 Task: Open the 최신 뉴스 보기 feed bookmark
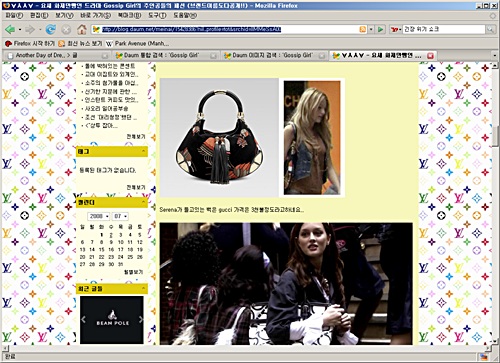tap(80, 43)
